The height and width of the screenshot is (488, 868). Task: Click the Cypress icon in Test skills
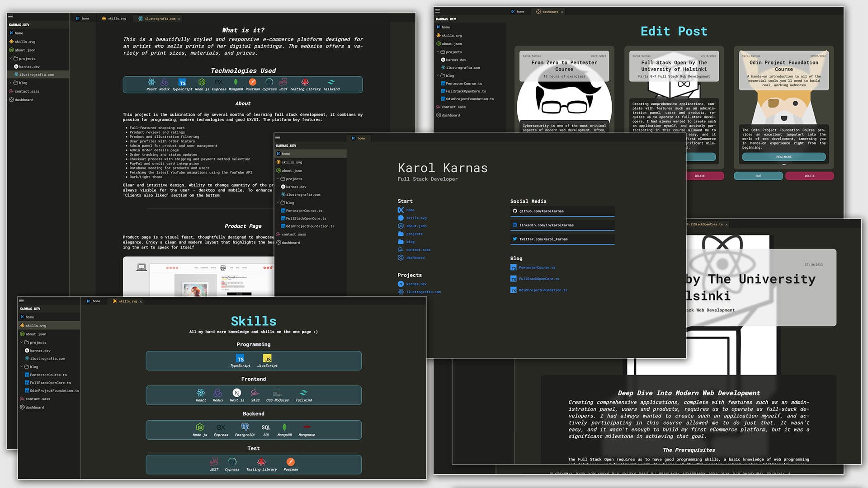[232, 462]
